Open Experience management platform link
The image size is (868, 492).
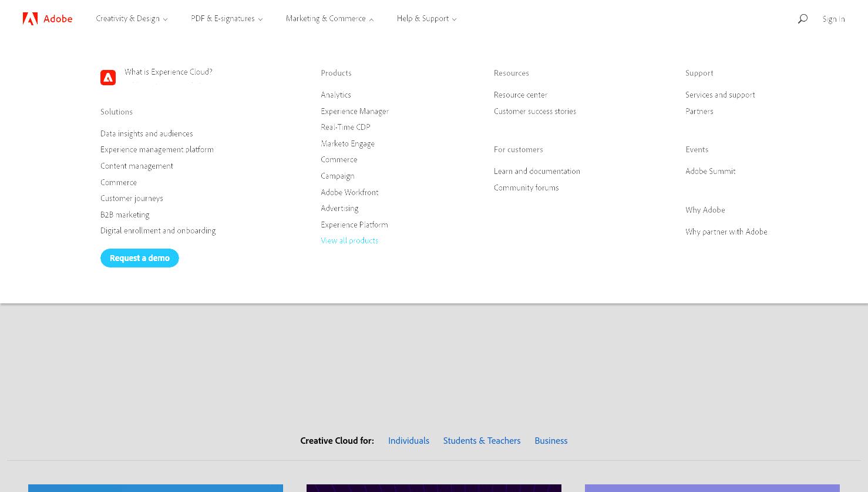pos(157,149)
